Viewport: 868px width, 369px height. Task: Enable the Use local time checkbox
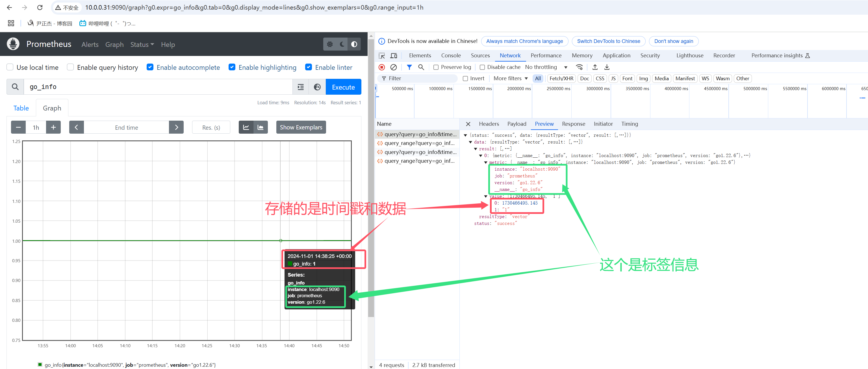point(10,67)
